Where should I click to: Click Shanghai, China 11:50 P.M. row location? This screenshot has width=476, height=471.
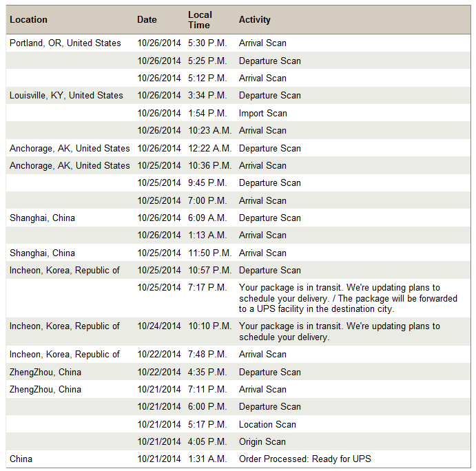pyautogui.click(x=42, y=253)
